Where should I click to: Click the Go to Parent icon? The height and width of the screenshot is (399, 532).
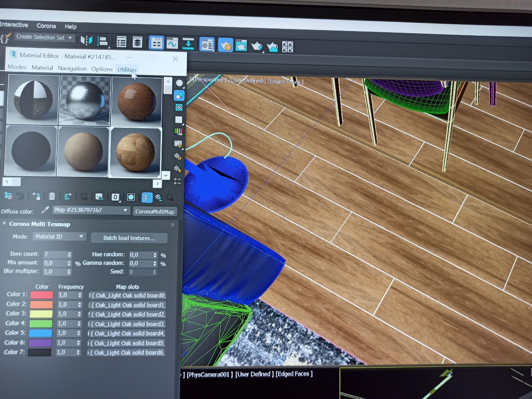pyautogui.click(x=159, y=198)
